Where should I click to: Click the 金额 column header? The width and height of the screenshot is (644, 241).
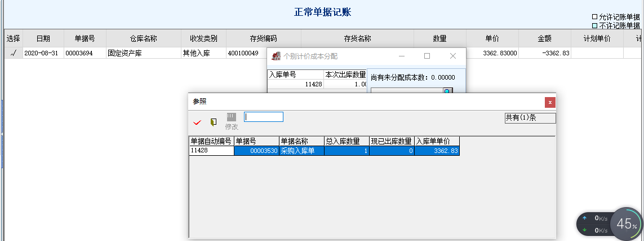tap(545, 38)
